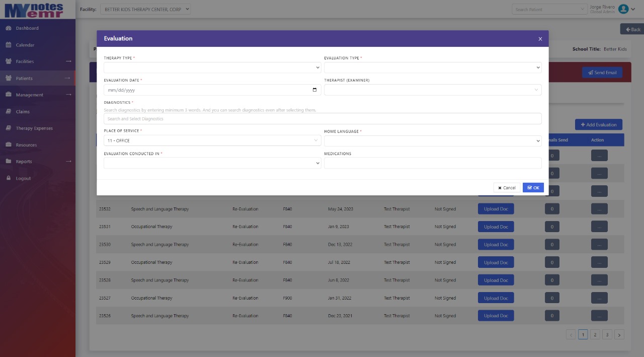Click the user avatar icon

[x=623, y=9]
